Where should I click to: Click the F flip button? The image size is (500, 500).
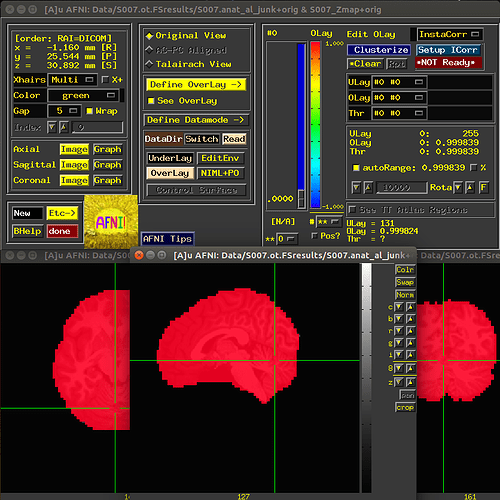click(484, 187)
